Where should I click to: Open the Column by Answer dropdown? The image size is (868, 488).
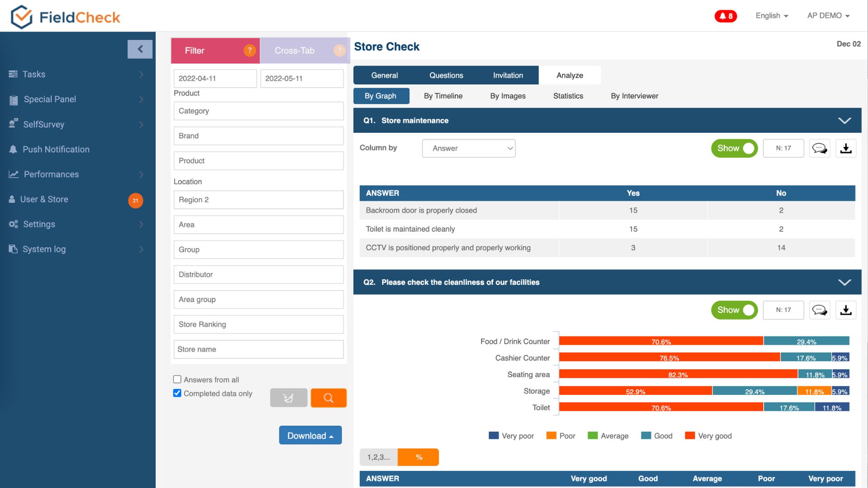point(468,148)
